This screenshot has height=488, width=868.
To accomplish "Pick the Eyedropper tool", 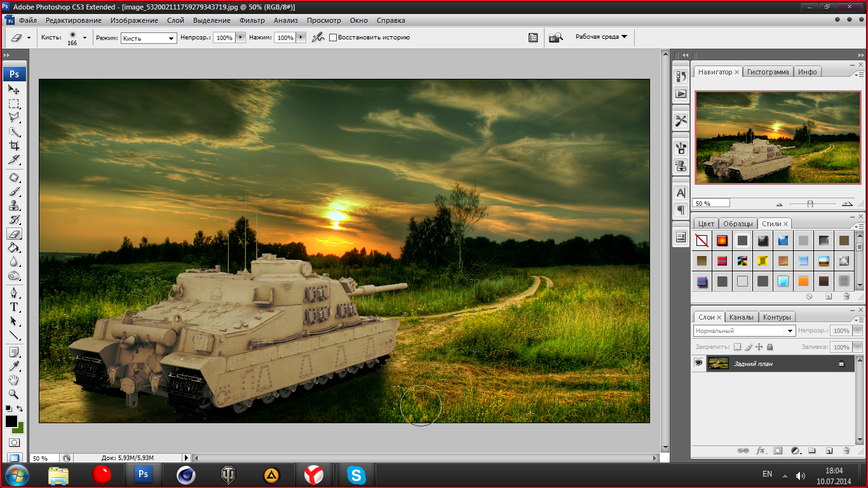I will [14, 365].
